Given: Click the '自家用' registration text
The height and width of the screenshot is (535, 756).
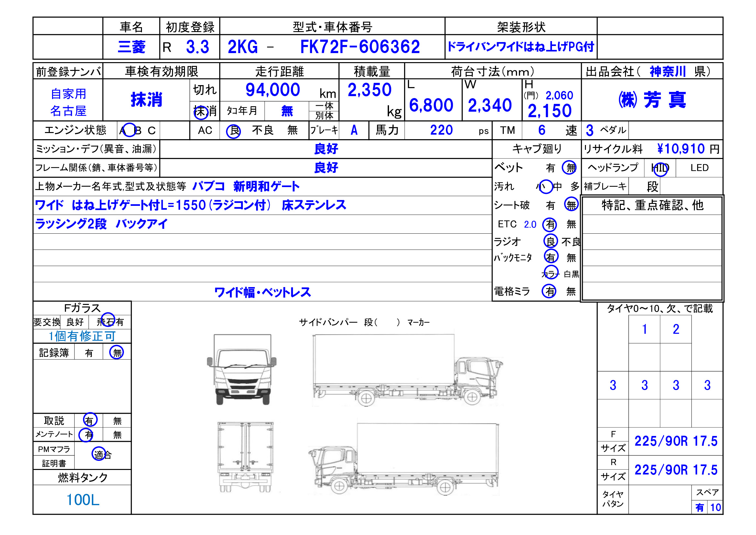Looking at the screenshot, I should [68, 94].
